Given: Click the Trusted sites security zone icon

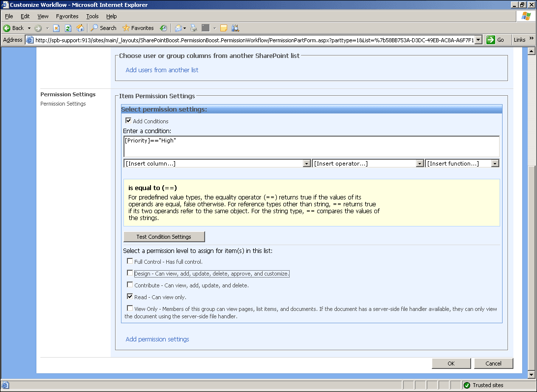Looking at the screenshot, I should tap(467, 385).
